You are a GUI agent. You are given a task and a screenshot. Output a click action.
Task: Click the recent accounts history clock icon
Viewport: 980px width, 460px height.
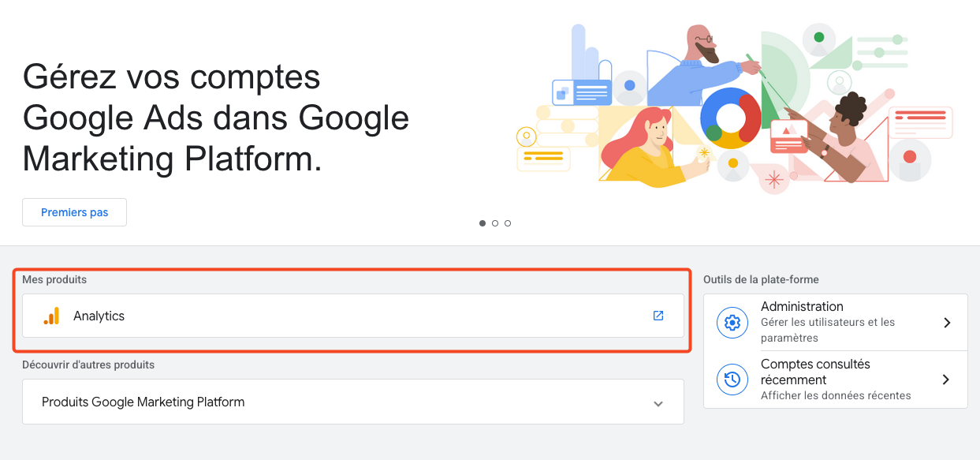732,380
